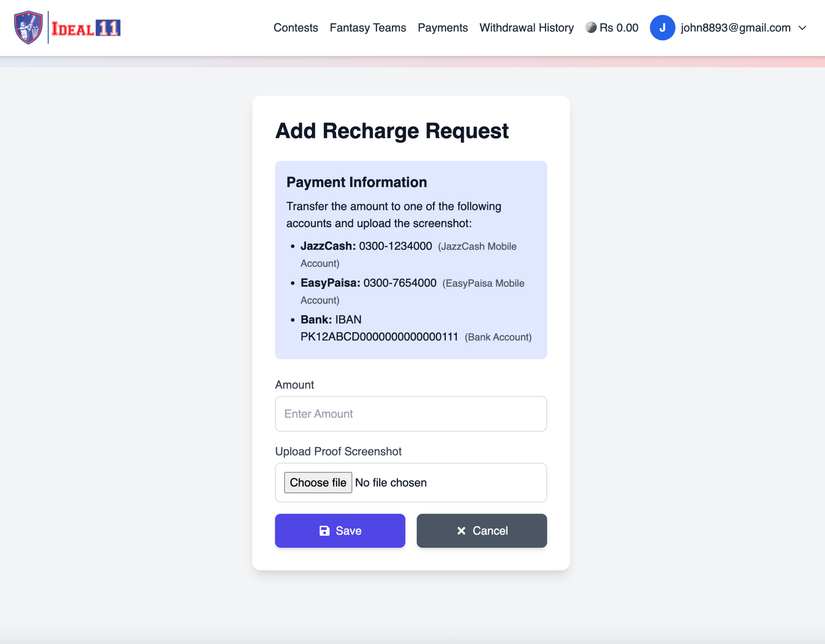Navigate to the Payments page
Viewport: 825px width, 644px height.
tap(442, 28)
